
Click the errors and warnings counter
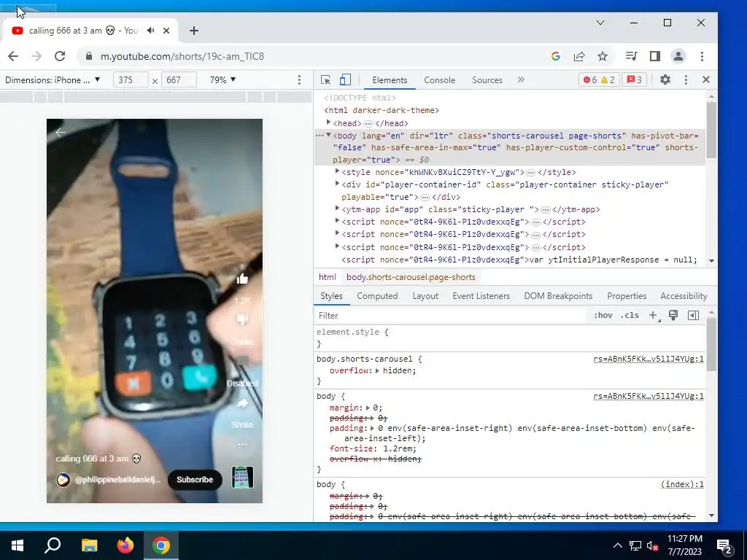[x=599, y=80]
